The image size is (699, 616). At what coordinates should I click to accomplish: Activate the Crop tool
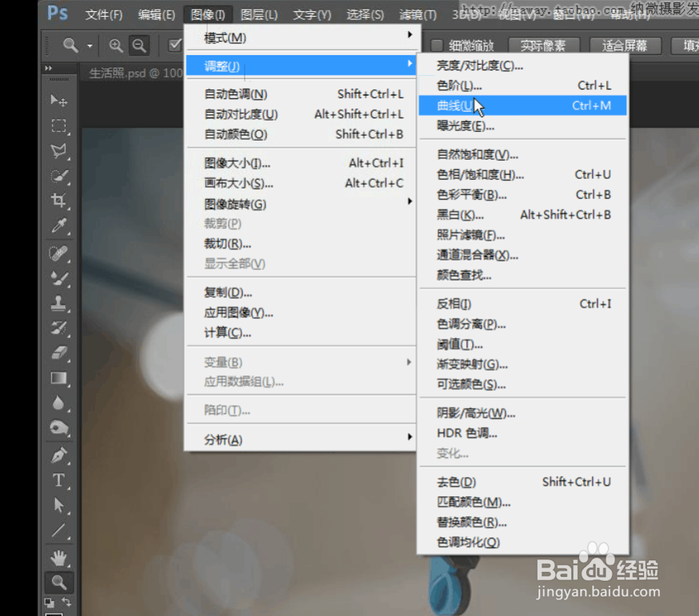58,198
